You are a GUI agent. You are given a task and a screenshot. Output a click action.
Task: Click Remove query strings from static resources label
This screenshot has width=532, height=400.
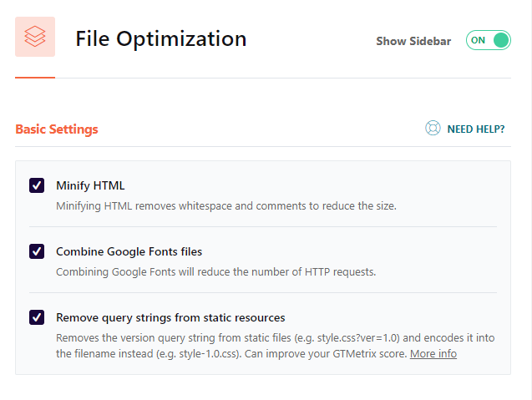[170, 317]
